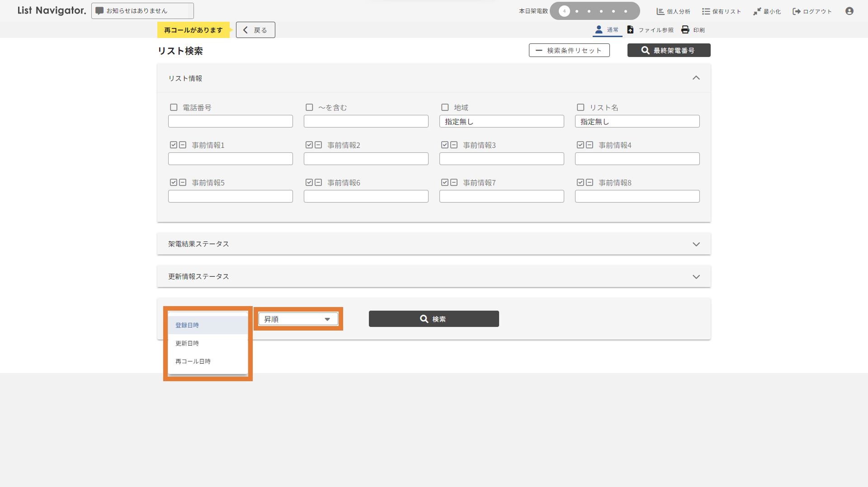Click the 最小化 minimize icon
The height and width of the screenshot is (487, 868).
(x=757, y=11)
